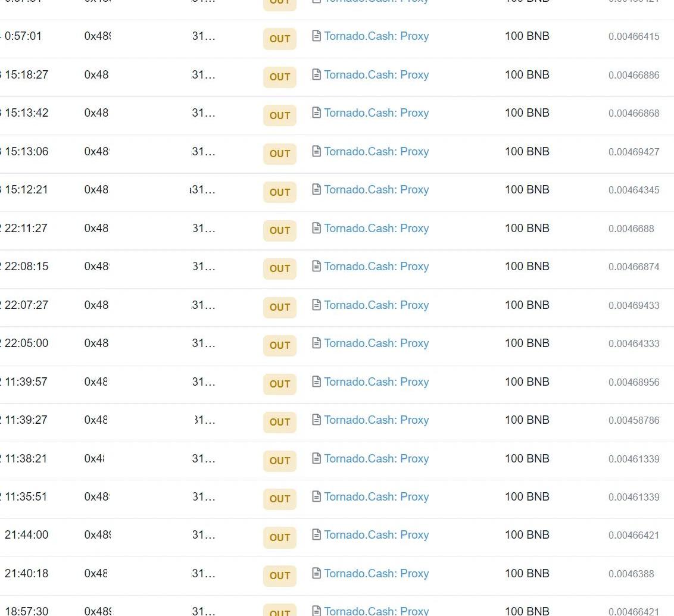Select the contract icon in the 22:07:27 row

point(316,305)
